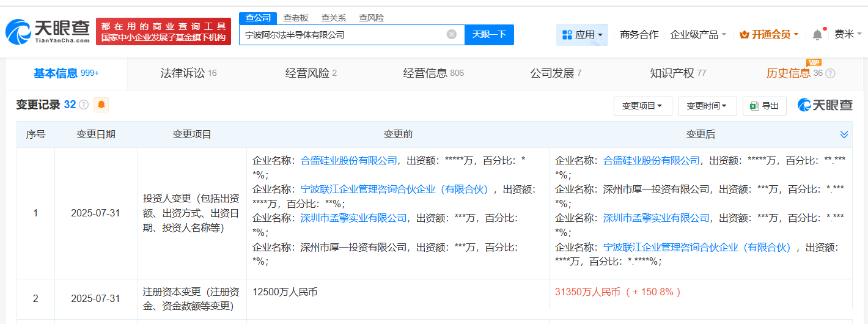The image size is (868, 324).
Task: Expand the 变更项目 filter dropdown
Action: (x=642, y=106)
